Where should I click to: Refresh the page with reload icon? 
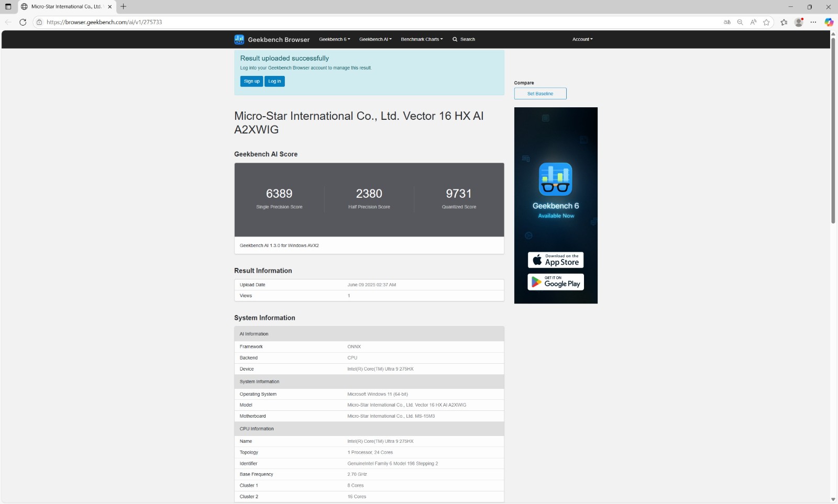pyautogui.click(x=23, y=22)
